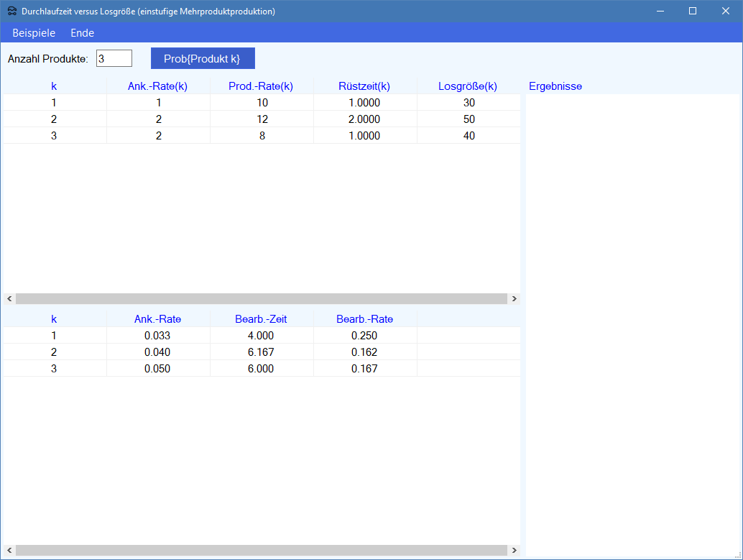Screen dimensions: 743x560
Task: Click the Prod.-Rate(k) column header
Action: click(x=261, y=86)
